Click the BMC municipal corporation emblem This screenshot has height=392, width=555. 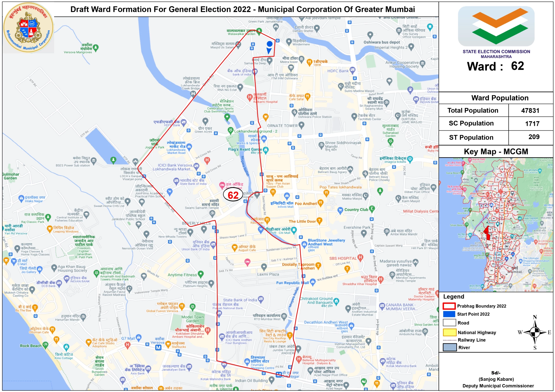(x=28, y=28)
